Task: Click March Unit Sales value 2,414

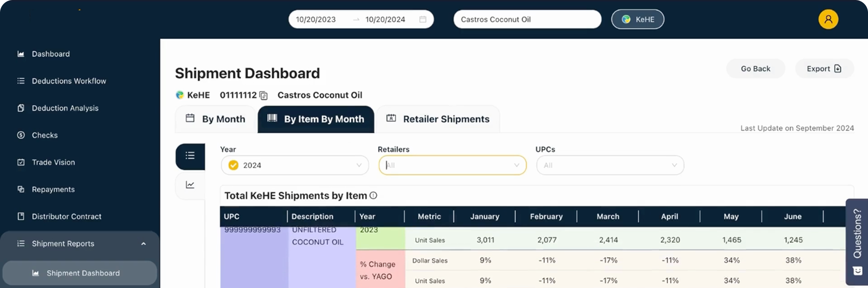Action: [608, 240]
